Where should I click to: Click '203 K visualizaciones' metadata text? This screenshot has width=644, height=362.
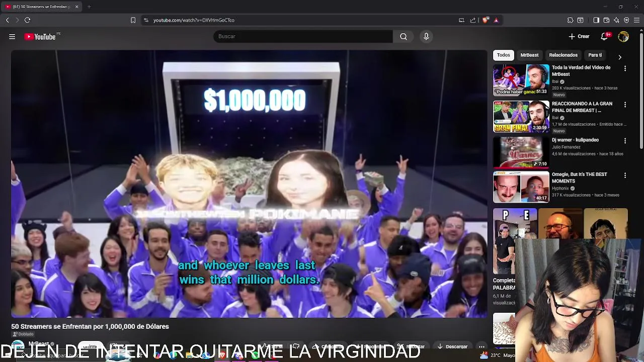571,88
